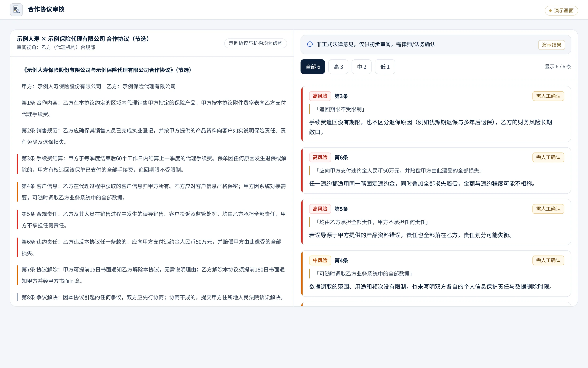
Task: Click the 审阅视角：乙方 subtitle
Action: tap(56, 47)
